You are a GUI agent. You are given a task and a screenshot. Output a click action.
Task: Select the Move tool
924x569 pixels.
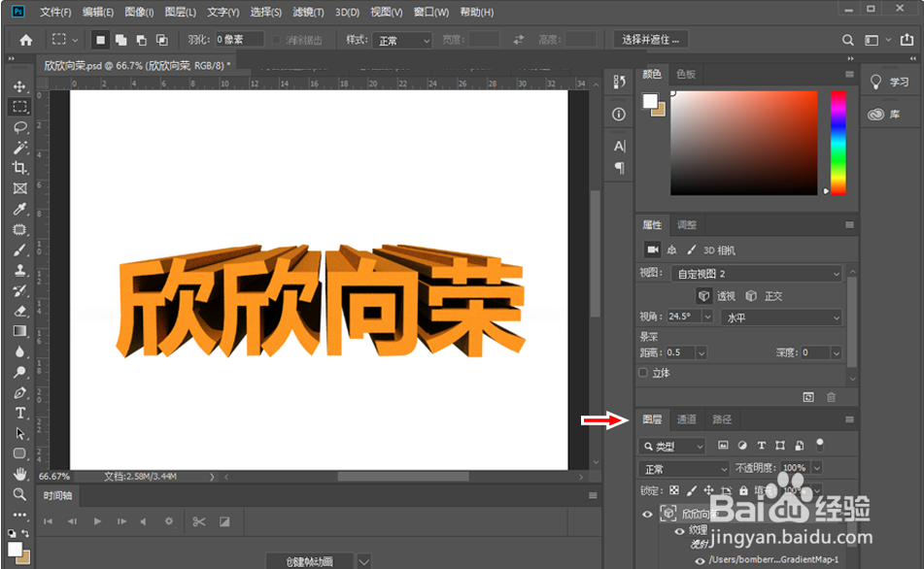pos(19,85)
